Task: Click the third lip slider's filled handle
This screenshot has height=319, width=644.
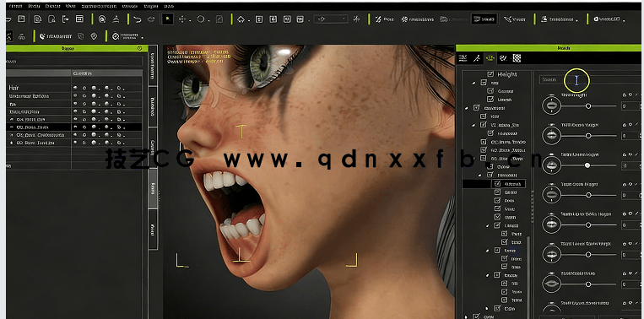Action: point(587,165)
